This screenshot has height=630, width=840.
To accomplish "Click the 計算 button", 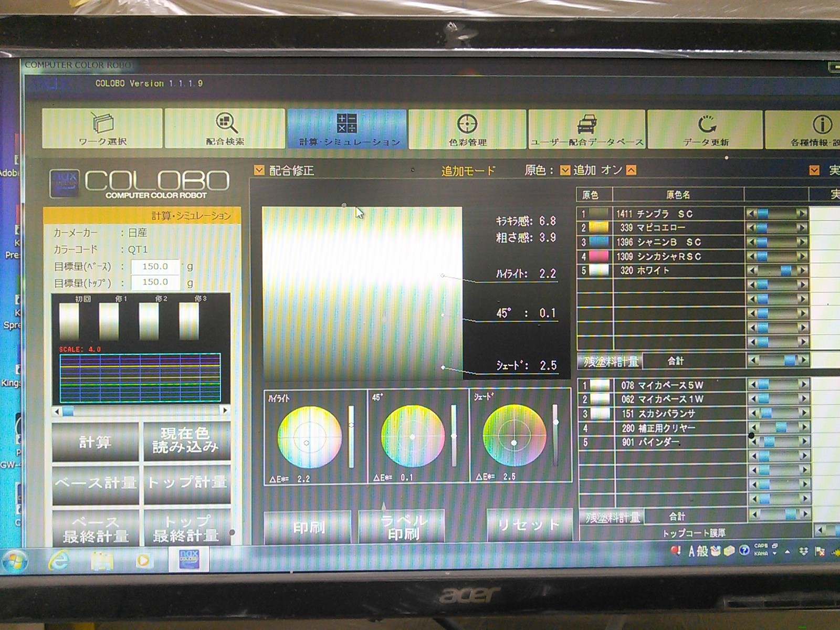I will tap(96, 442).
